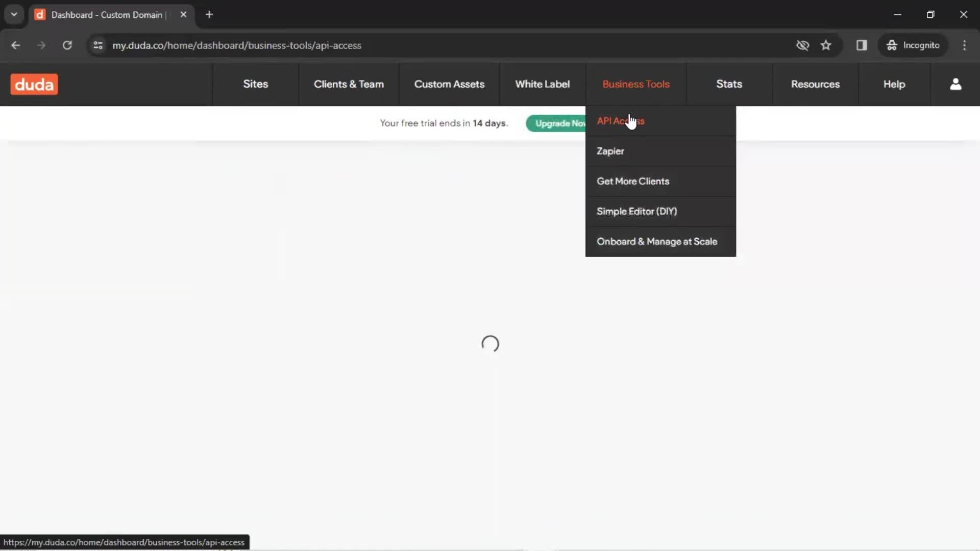Open the Chrome three-dot menu

[x=964, y=45]
